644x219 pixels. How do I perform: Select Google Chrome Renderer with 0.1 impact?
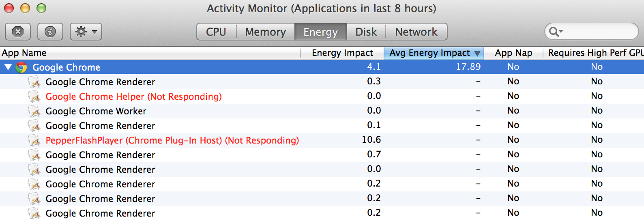[x=322, y=126]
